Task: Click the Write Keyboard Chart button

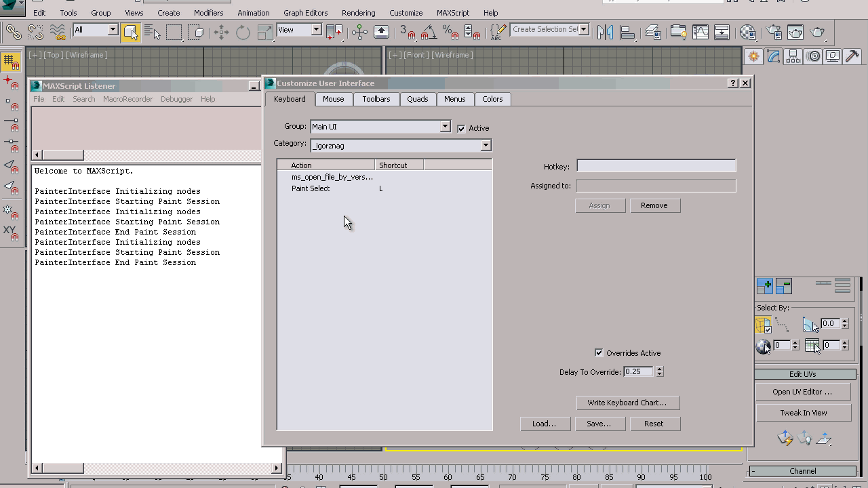Action: click(x=627, y=403)
